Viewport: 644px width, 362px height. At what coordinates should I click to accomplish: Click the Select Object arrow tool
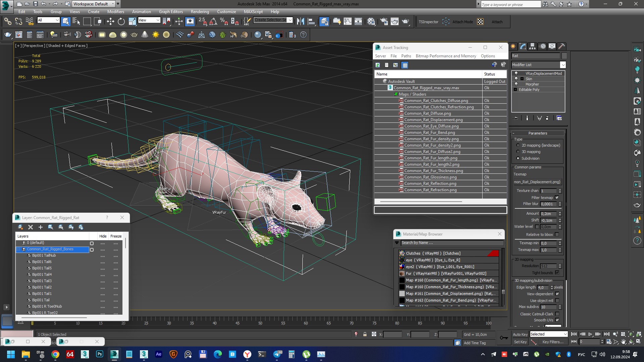tap(66, 22)
